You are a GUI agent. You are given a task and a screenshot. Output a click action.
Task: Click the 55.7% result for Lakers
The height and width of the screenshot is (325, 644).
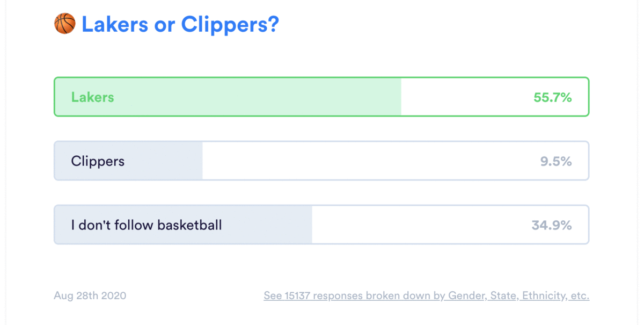(x=552, y=98)
